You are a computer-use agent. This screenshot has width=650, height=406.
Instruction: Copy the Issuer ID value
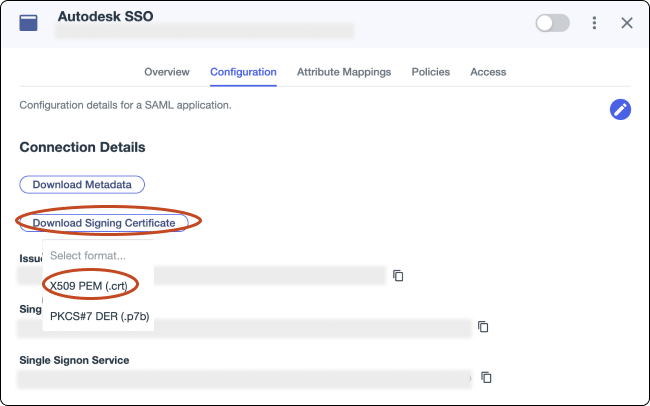pos(398,276)
